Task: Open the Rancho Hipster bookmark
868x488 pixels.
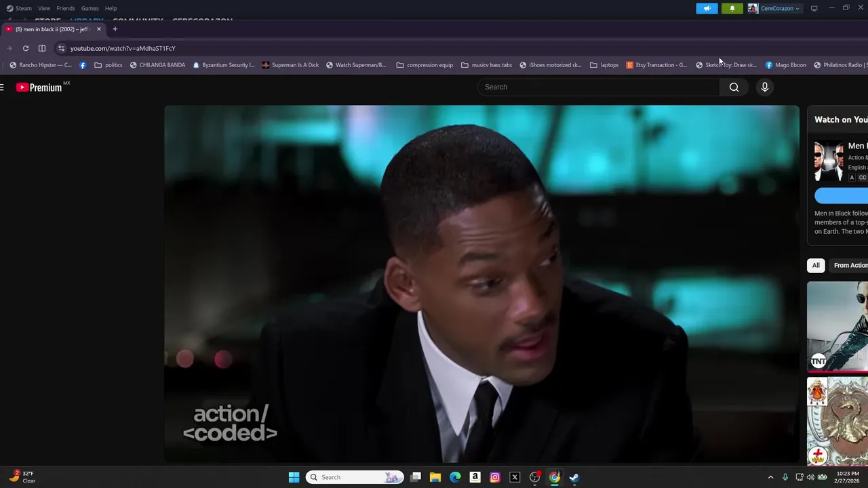Action: tap(41, 65)
